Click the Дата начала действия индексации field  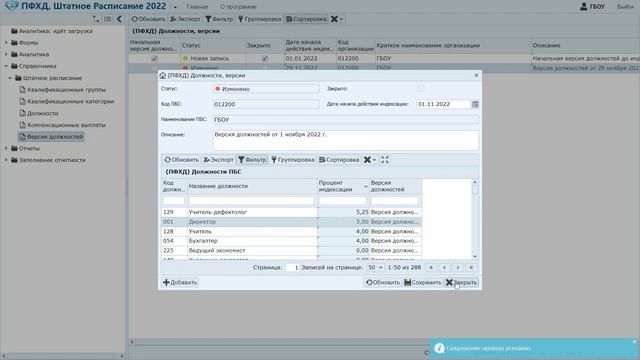pos(443,104)
